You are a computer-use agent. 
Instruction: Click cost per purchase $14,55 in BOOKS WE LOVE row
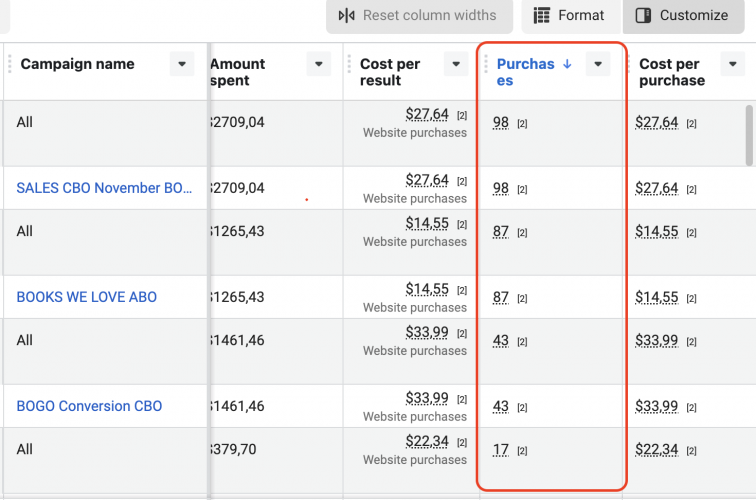click(x=657, y=297)
